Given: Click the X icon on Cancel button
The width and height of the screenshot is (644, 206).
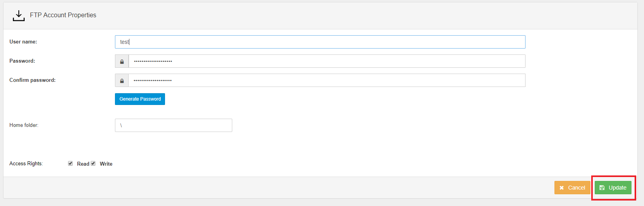Looking at the screenshot, I should [x=562, y=188].
